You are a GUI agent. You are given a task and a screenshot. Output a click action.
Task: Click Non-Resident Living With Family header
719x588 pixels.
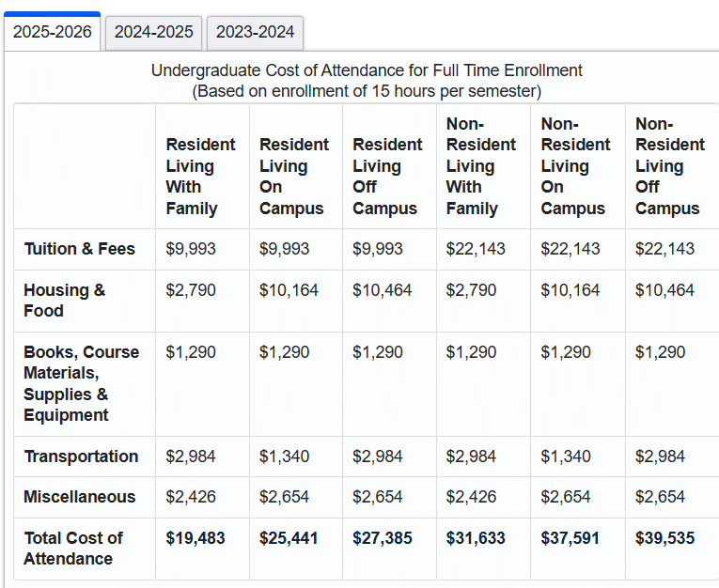(481, 166)
